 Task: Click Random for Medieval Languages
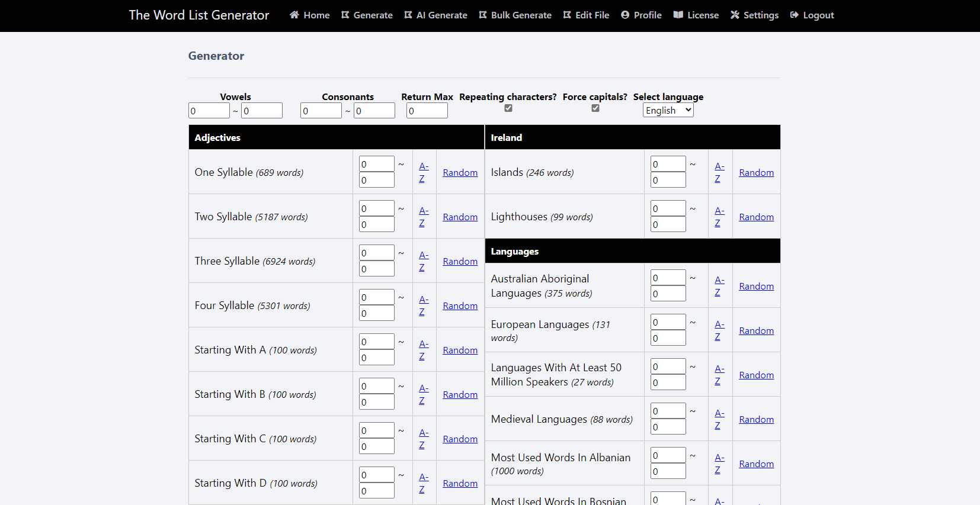click(x=756, y=420)
